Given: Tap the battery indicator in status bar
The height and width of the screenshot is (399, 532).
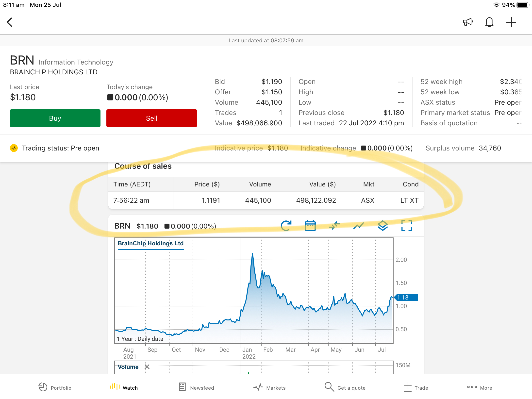Looking at the screenshot, I should pyautogui.click(x=523, y=5).
